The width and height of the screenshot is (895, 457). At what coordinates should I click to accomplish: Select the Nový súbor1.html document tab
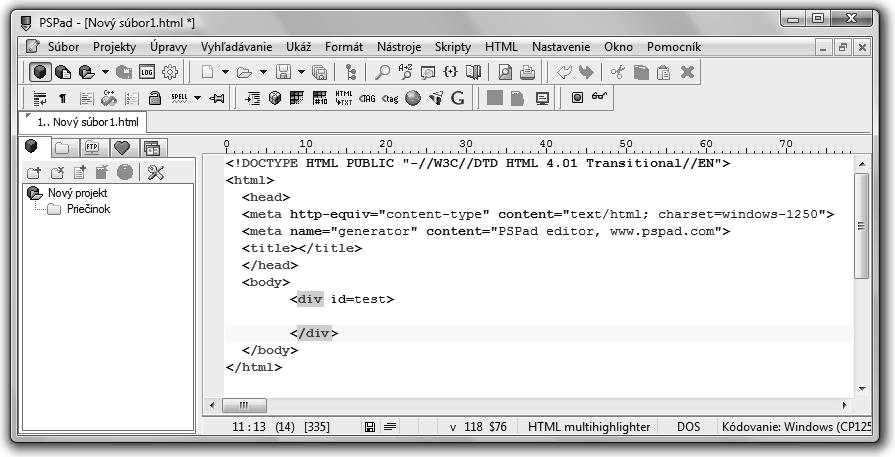point(83,122)
